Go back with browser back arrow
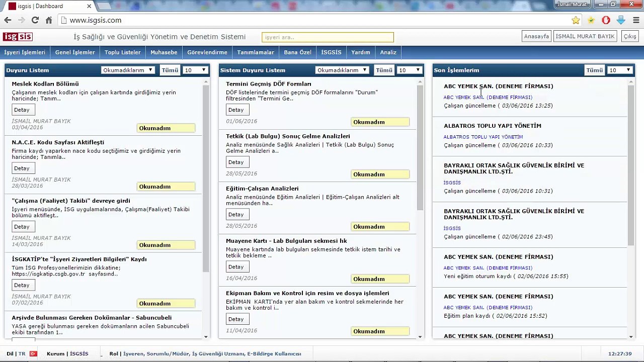Image resolution: width=644 pixels, height=362 pixels. (x=8, y=20)
